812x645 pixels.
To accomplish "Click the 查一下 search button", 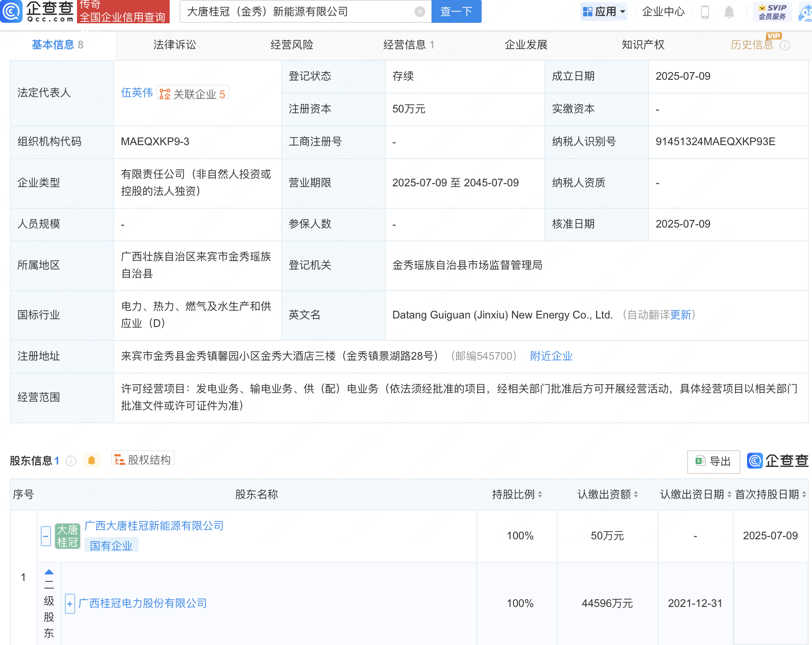I will 456,12.
